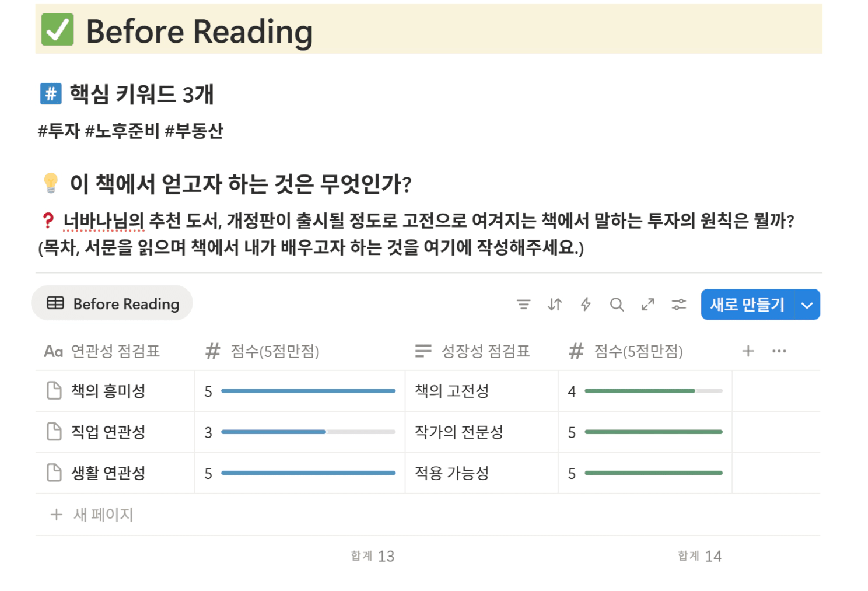Expand the 새로 만들기 dropdown arrow
868x591 pixels.
click(807, 305)
